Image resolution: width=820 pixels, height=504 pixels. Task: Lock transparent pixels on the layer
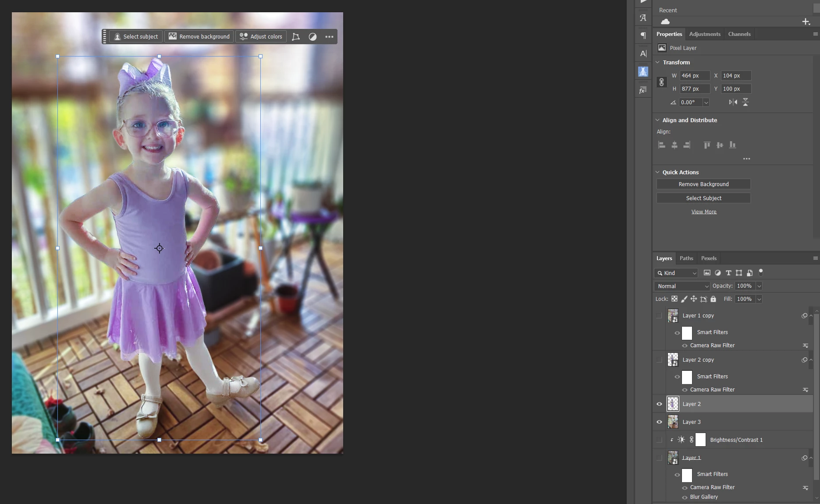[x=674, y=299]
